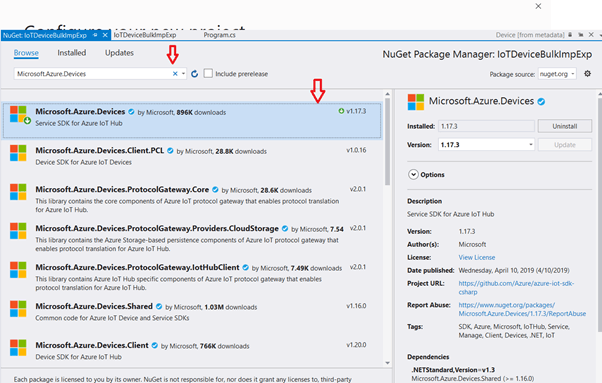Image resolution: width=602 pixels, height=383 pixels.
Task: Click verified badge next to Microsoft.Azure.Devices.Client.PCL
Action: 170,151
